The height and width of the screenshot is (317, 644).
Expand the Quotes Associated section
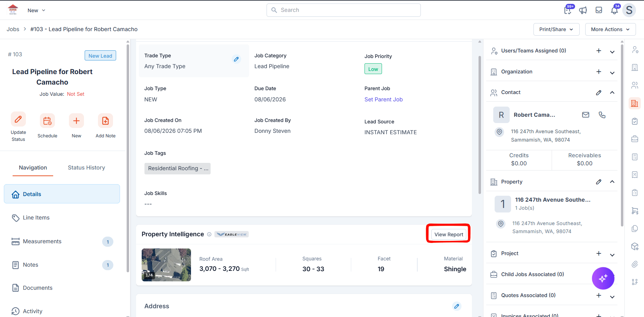pos(612,297)
